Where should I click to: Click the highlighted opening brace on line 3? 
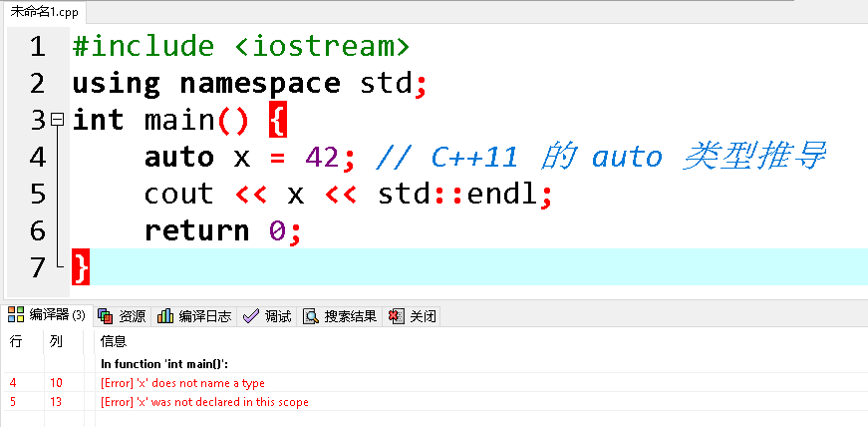point(278,120)
